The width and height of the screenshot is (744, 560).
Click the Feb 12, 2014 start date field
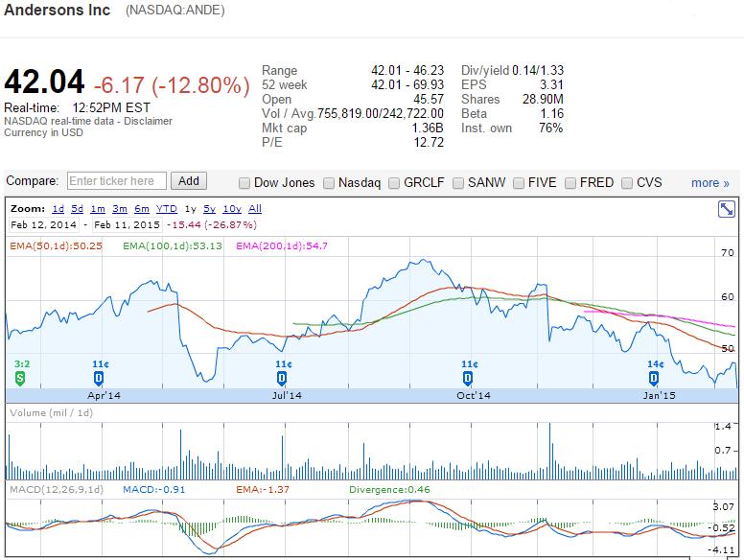[x=44, y=225]
